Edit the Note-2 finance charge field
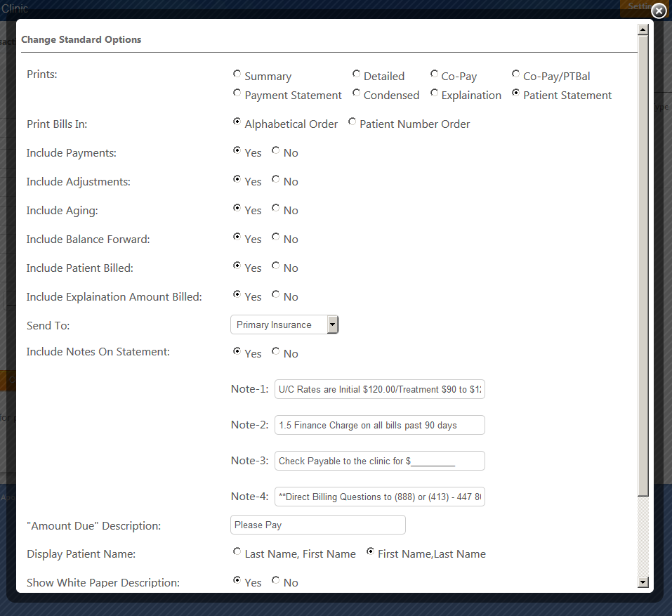Viewport: 672px width, 616px height. (x=379, y=425)
